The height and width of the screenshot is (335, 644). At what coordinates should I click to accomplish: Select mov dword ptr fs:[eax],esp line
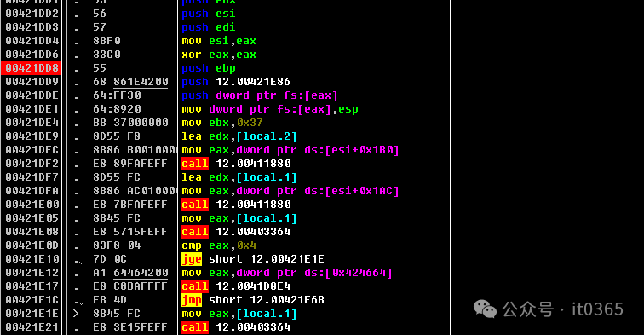tap(270, 109)
